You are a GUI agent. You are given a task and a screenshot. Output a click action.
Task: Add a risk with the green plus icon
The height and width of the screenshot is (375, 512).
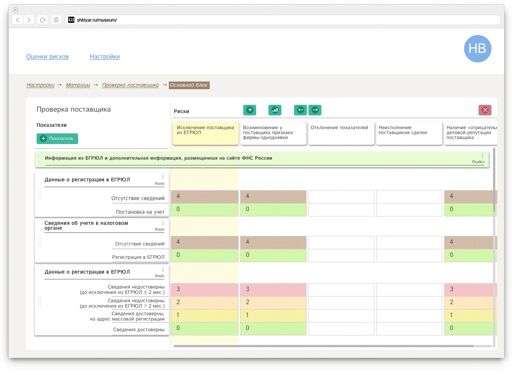coord(250,110)
